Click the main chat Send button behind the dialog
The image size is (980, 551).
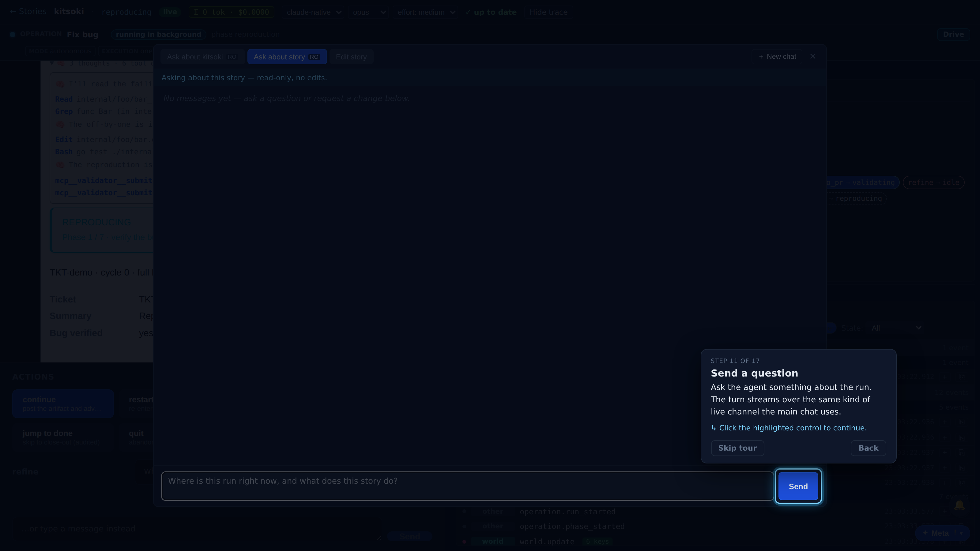[x=409, y=536]
